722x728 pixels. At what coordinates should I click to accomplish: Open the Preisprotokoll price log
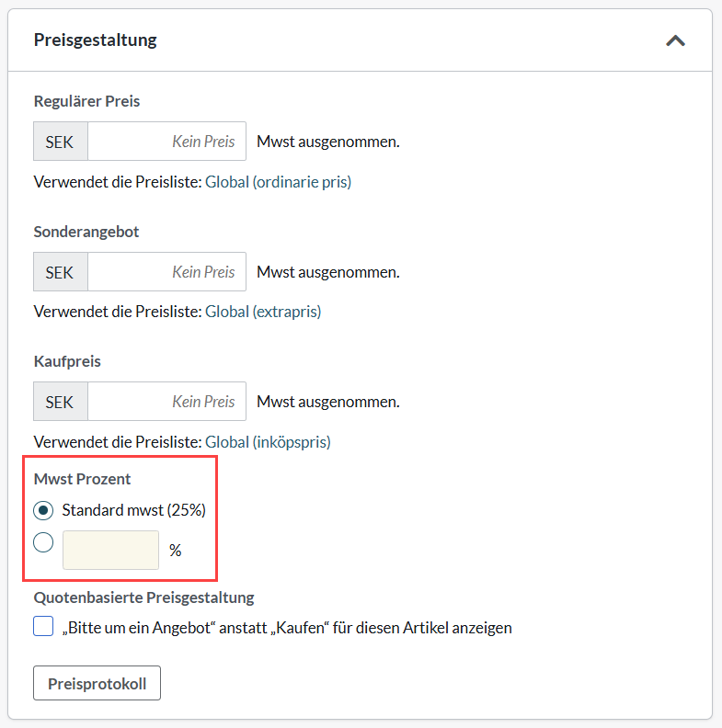[x=97, y=684]
